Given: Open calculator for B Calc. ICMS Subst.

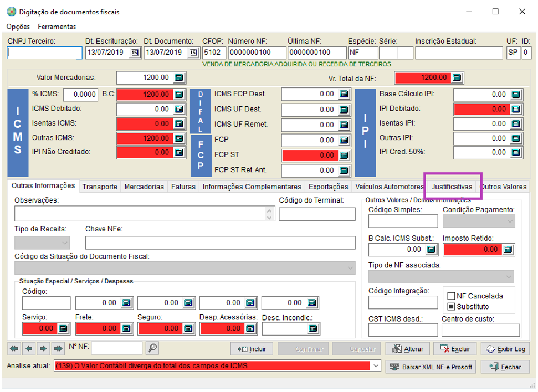Looking at the screenshot, I should click(431, 250).
